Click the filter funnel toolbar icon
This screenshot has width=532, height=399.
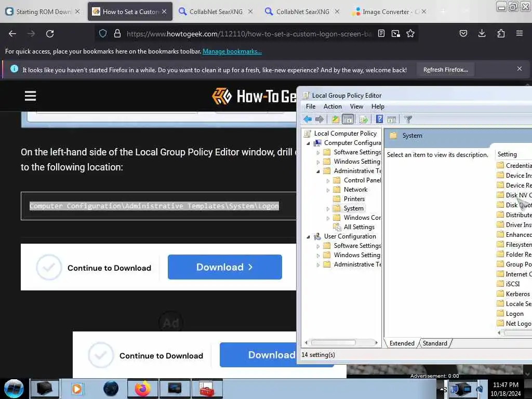coord(408,119)
